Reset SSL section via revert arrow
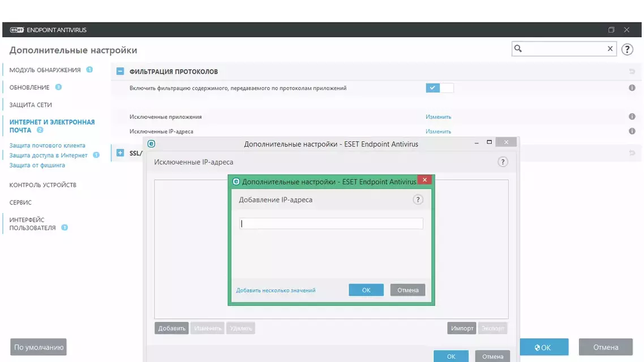Image resolution: width=644 pixels, height=362 pixels. point(632,153)
